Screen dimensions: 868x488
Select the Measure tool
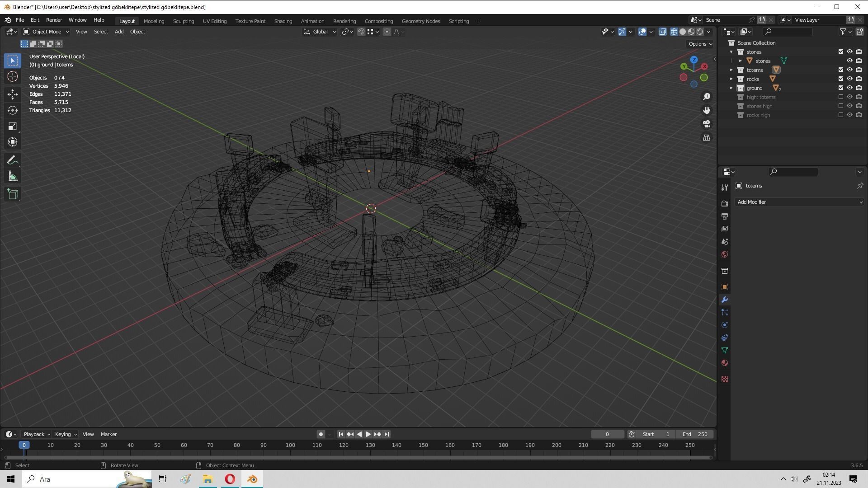coord(13,177)
